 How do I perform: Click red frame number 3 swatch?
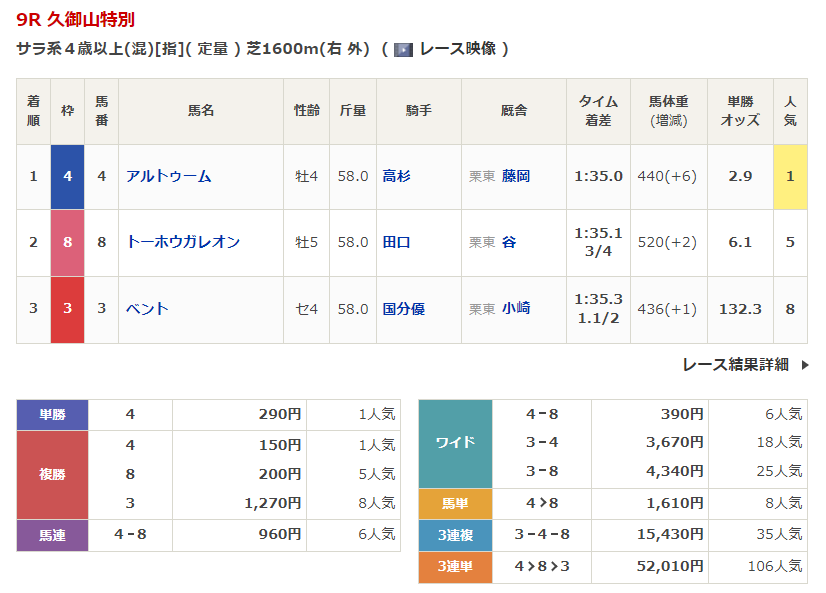click(x=67, y=309)
